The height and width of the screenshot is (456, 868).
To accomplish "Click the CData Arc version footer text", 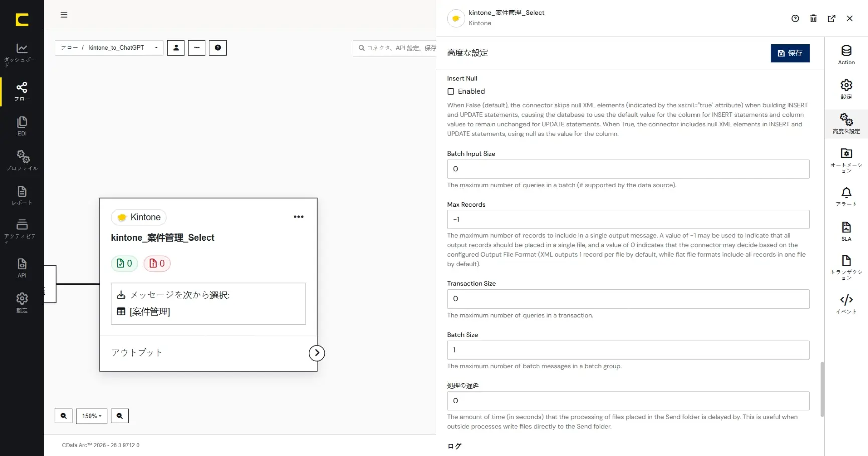I will pos(101,445).
